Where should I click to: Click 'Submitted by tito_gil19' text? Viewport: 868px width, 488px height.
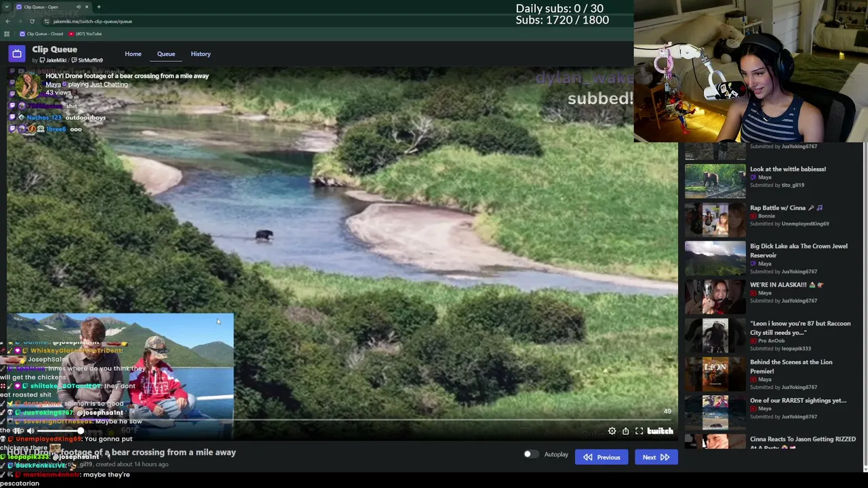tap(777, 185)
